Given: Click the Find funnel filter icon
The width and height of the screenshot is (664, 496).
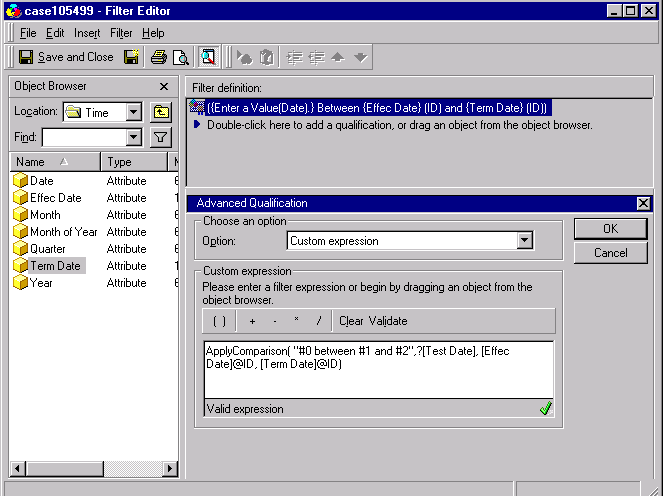Looking at the screenshot, I should 160,137.
